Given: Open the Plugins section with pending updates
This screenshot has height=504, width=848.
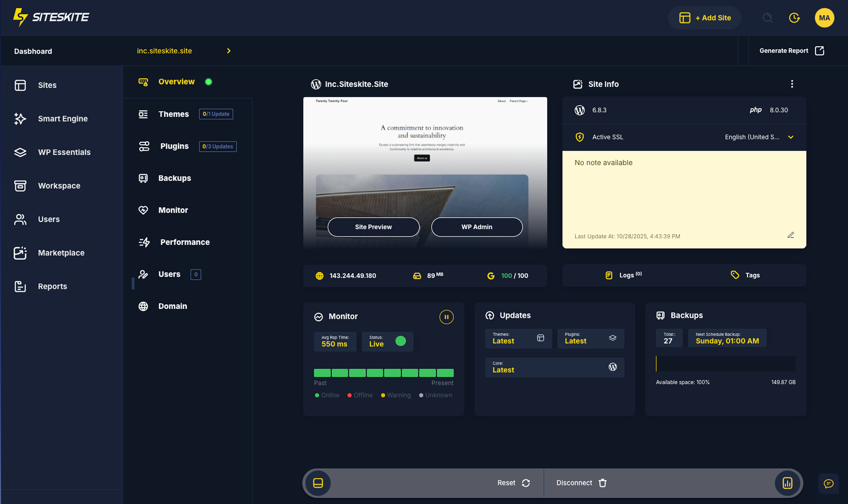Looking at the screenshot, I should 174,146.
